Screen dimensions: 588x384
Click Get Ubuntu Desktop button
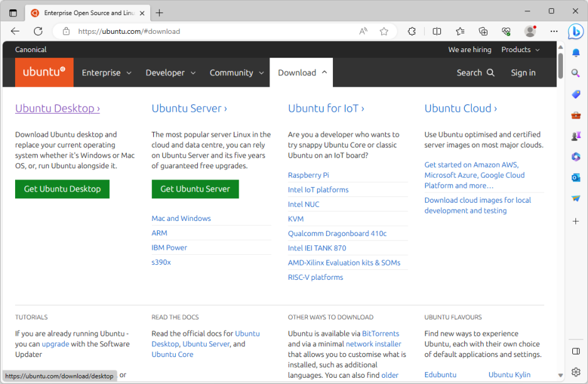[62, 189]
